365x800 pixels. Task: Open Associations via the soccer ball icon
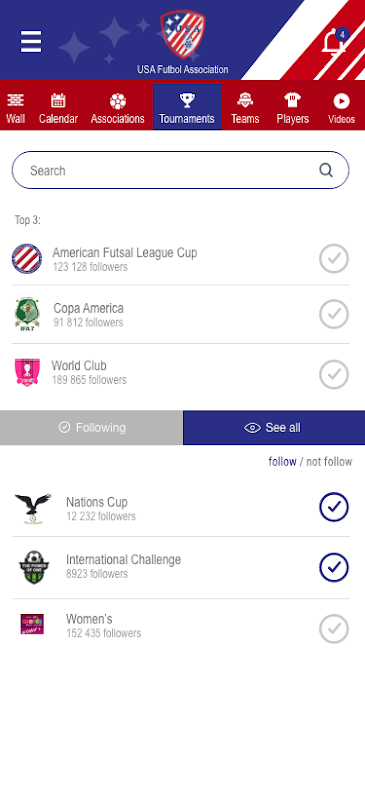click(118, 101)
